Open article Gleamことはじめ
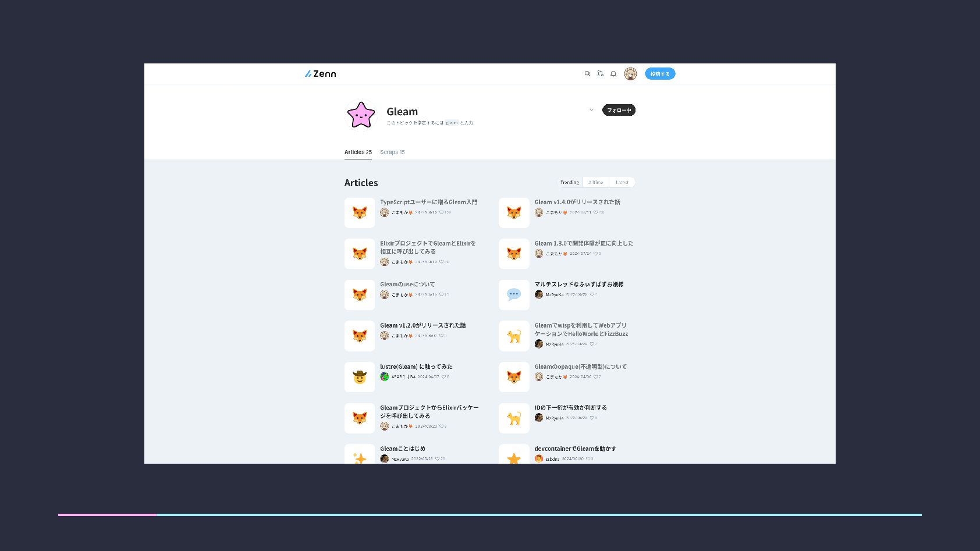 coord(403,449)
